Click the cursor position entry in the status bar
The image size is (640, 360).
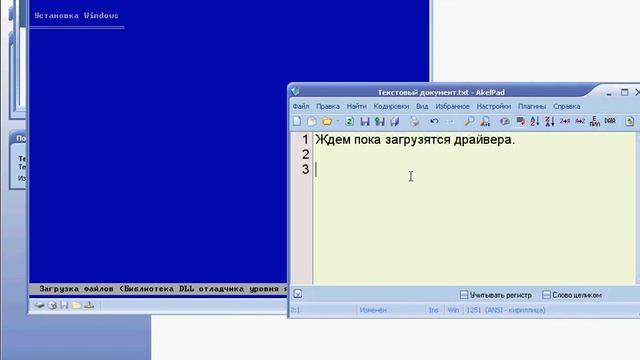click(x=295, y=310)
